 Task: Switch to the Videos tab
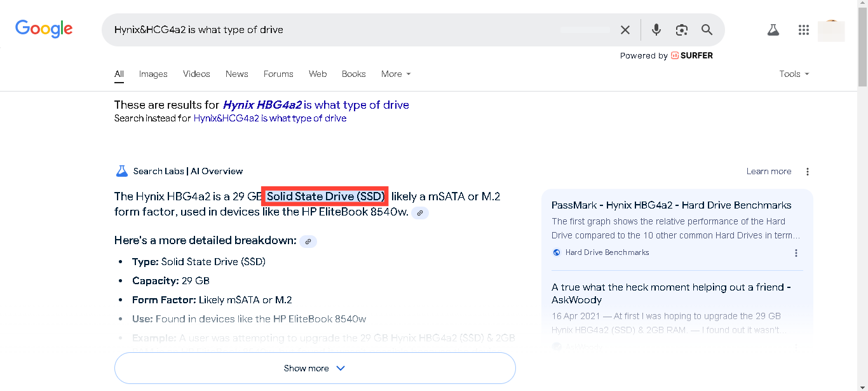tap(196, 74)
